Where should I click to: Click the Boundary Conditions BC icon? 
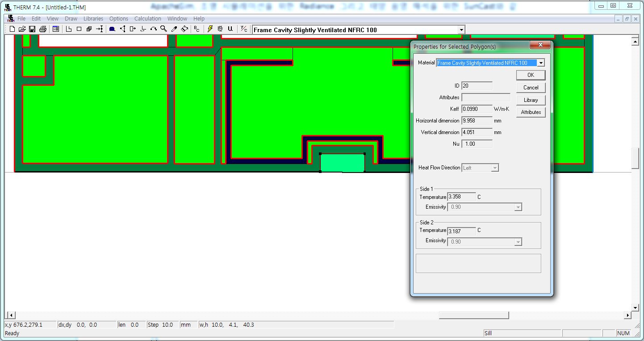197,29
